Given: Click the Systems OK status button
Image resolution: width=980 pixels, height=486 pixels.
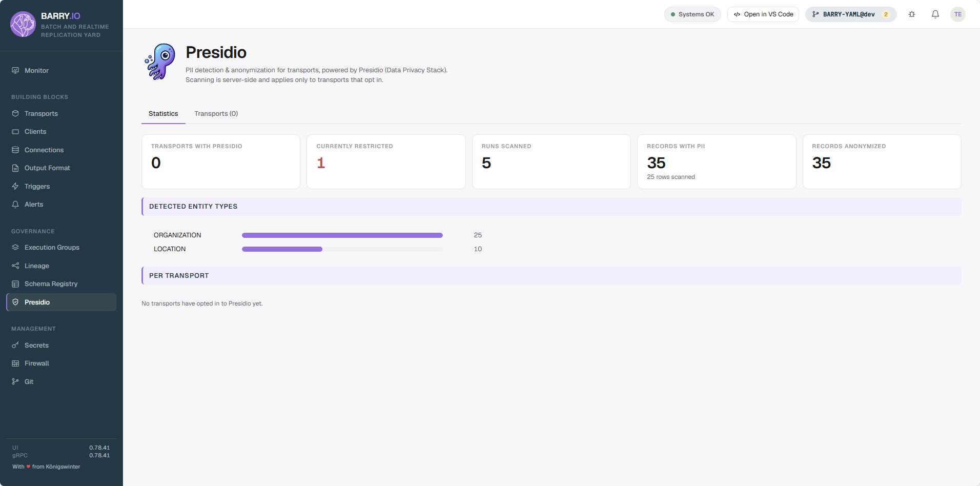Looking at the screenshot, I should pos(692,14).
